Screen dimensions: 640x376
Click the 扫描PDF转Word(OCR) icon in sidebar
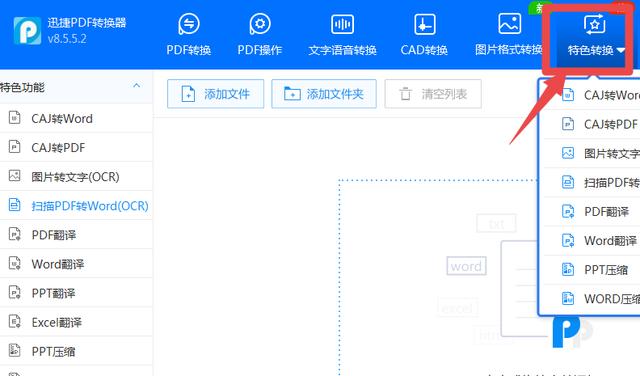[15, 205]
